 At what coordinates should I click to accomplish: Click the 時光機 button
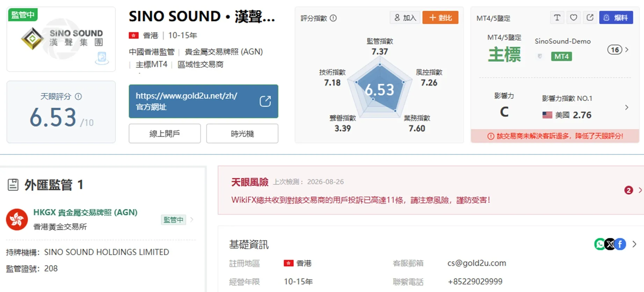pos(242,134)
